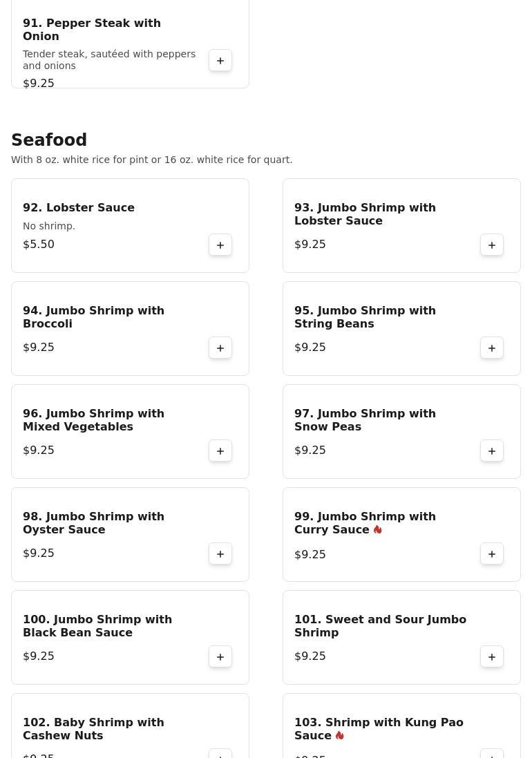The height and width of the screenshot is (758, 532).
Task: Add Jumbo Shrimp with Broccoli
Action: coord(220,348)
